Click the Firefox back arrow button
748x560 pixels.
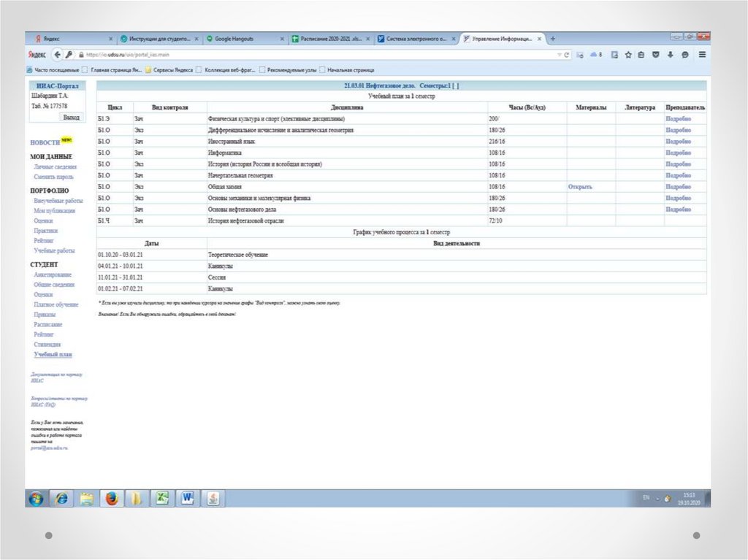click(57, 54)
